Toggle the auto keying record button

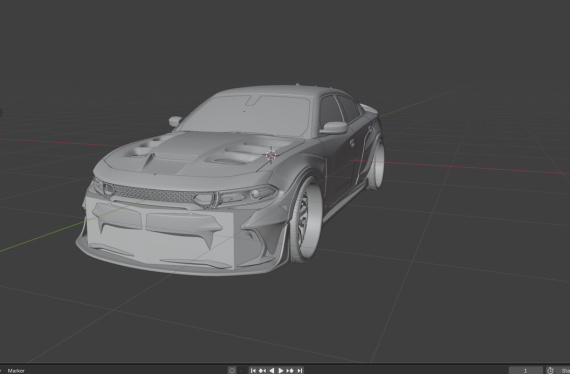coord(232,370)
